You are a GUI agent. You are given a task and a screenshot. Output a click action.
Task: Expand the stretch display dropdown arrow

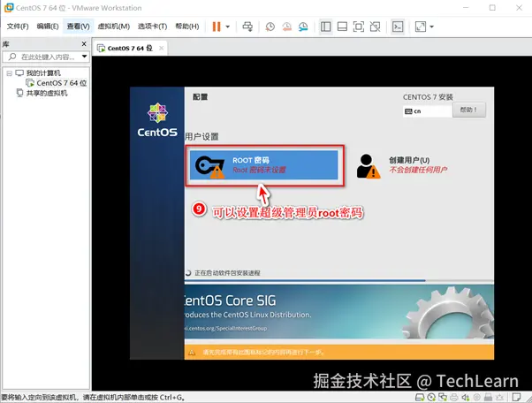[x=431, y=27]
